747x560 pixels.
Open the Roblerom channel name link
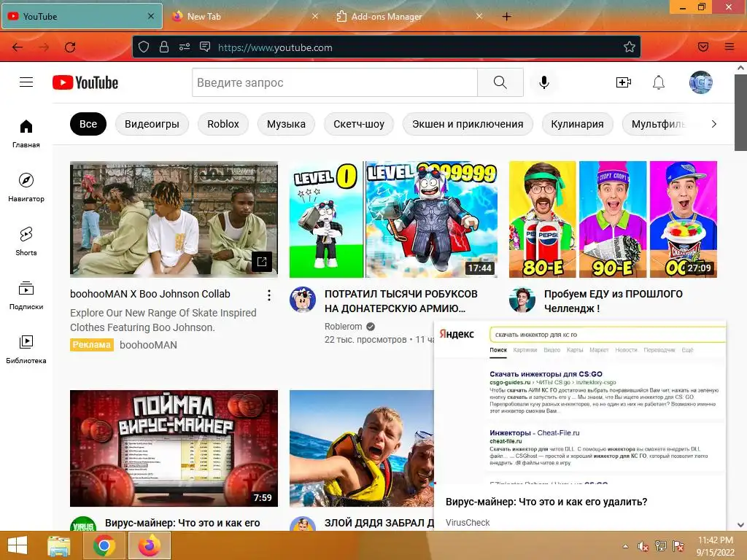pos(344,326)
